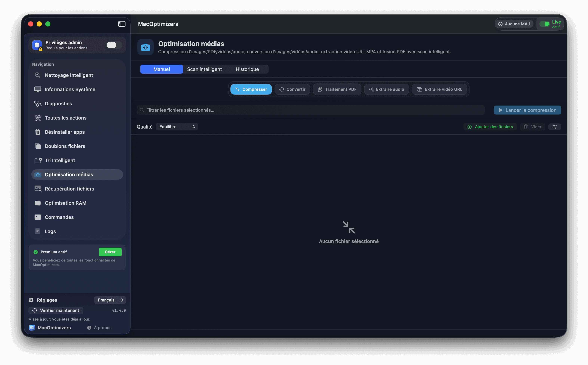Toggle the sidebar panel icon
Image resolution: width=588 pixels, height=365 pixels.
point(122,24)
